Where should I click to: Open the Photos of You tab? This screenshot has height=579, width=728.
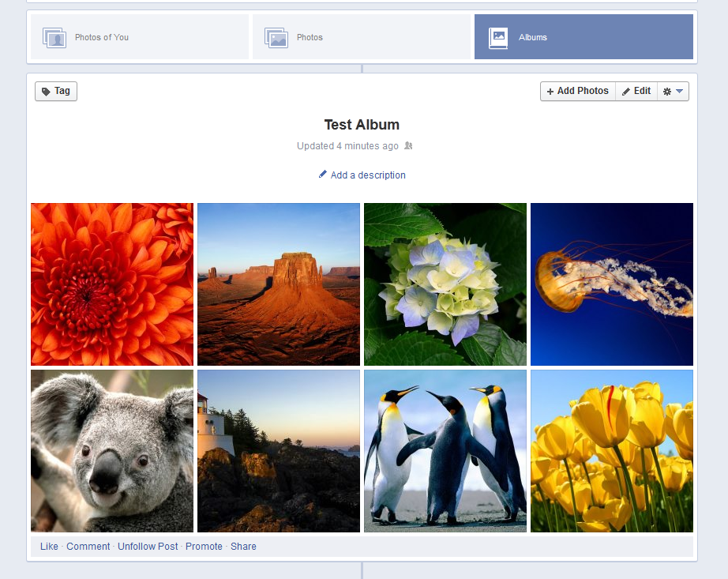click(x=140, y=36)
